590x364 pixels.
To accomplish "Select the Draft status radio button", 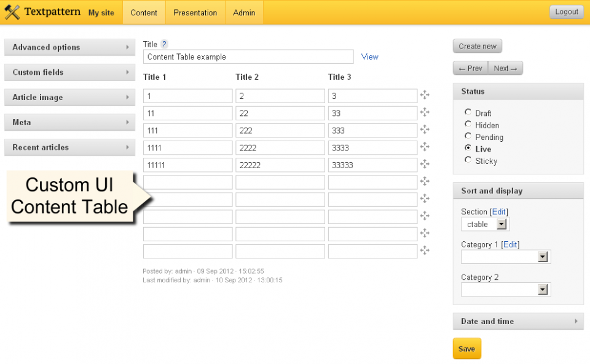I will click(468, 113).
